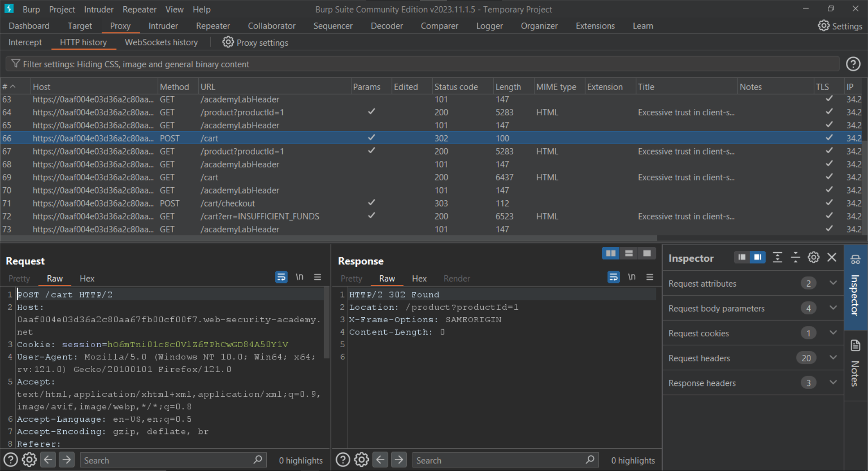Open Notes side panel icon
868x471 pixels.
[x=855, y=346]
